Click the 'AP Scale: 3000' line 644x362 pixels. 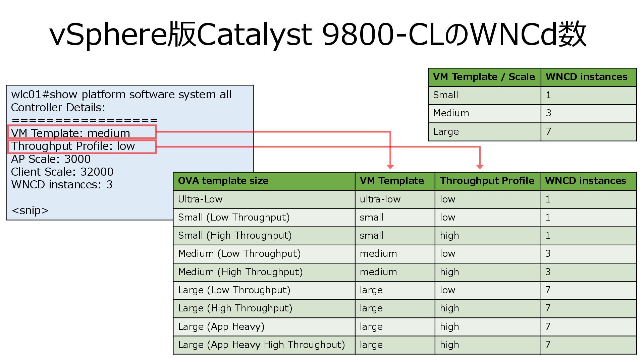pyautogui.click(x=51, y=159)
